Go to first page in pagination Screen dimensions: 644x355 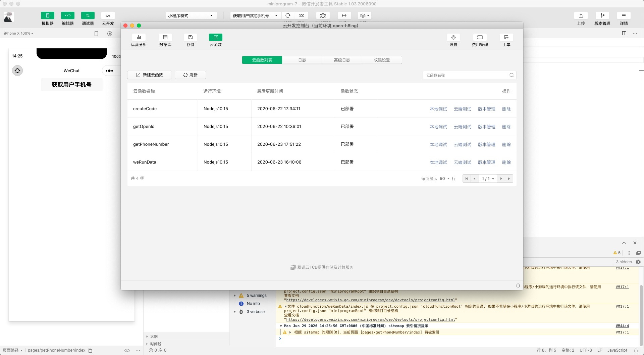coord(467,179)
